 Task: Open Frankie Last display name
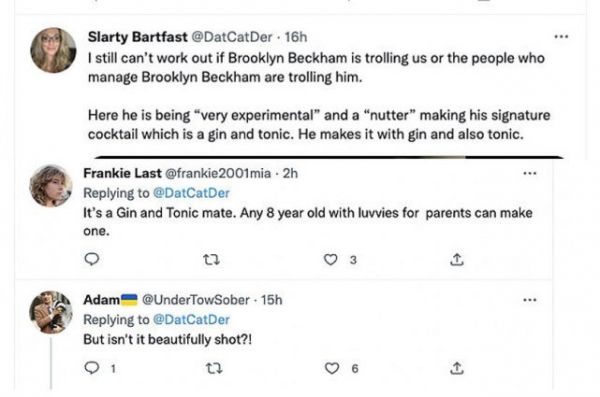[122, 173]
